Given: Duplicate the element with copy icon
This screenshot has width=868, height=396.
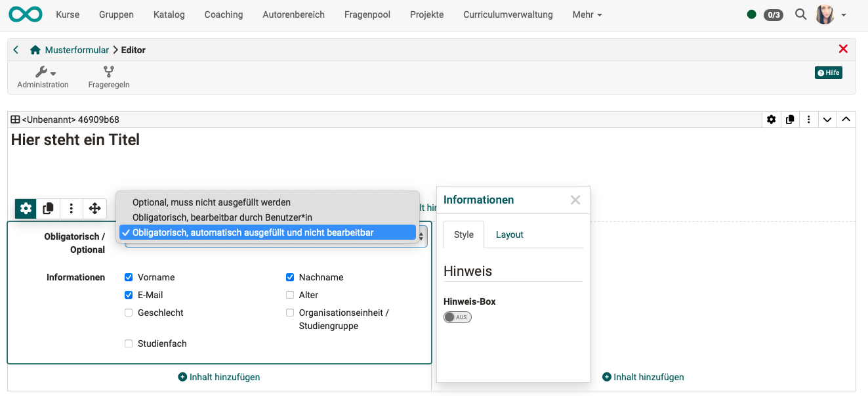Looking at the screenshot, I should coord(49,209).
